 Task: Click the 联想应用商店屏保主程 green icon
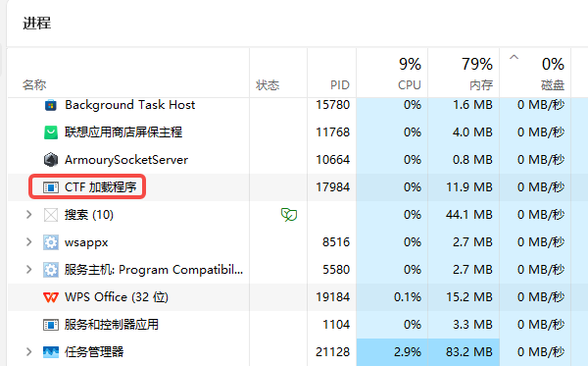pos(51,132)
